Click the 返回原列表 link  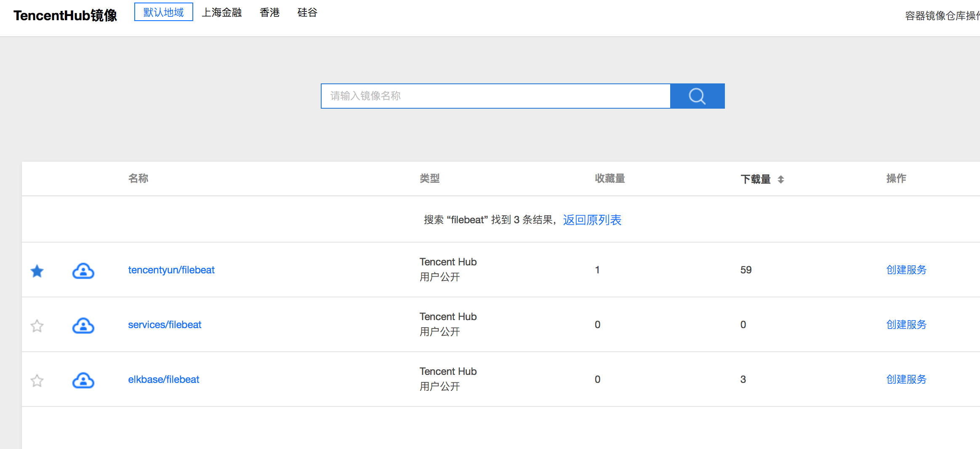[592, 220]
